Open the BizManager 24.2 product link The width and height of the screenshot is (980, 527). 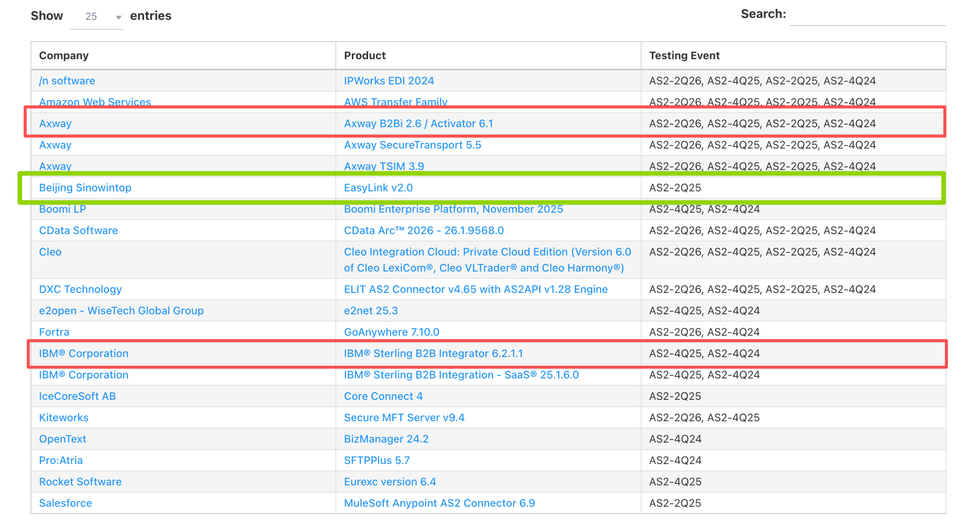point(386,440)
